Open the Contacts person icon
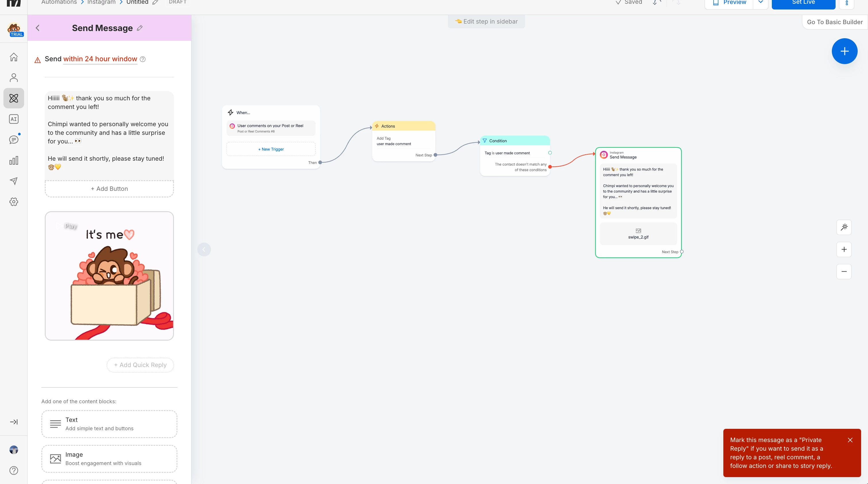Image resolution: width=868 pixels, height=484 pixels. click(14, 78)
